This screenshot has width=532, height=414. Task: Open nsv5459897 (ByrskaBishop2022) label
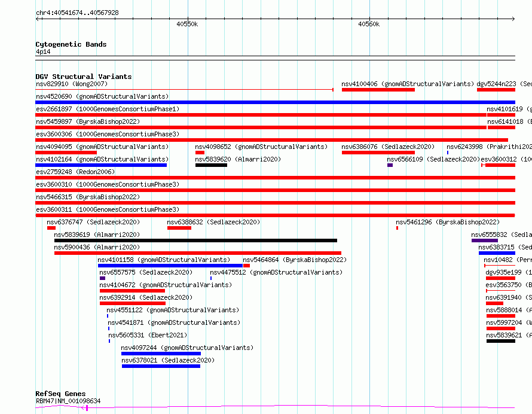click(88, 121)
